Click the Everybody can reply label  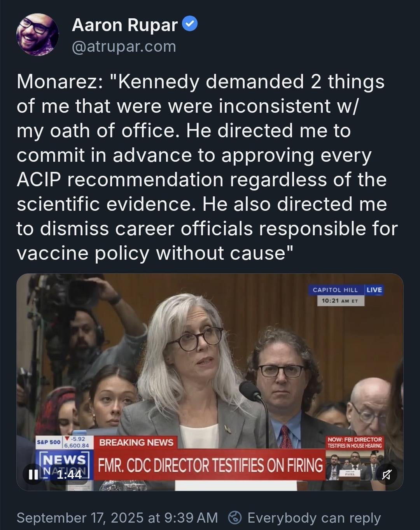pos(314,518)
